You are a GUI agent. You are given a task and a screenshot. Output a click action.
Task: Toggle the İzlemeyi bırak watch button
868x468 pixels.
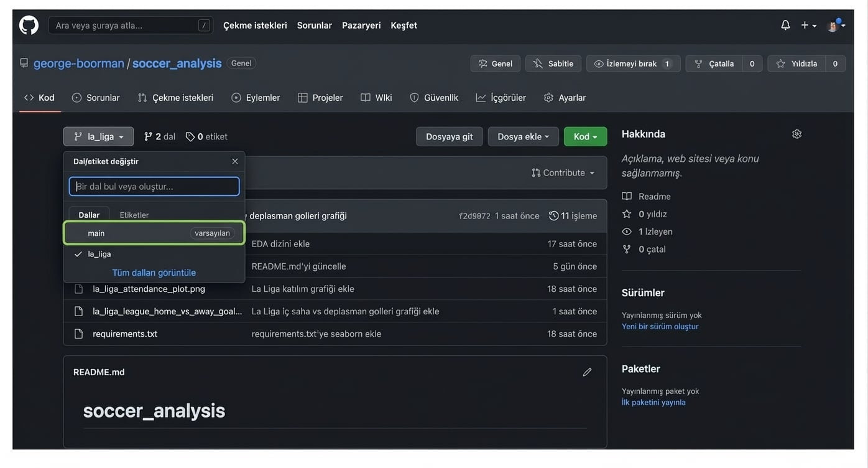(x=625, y=63)
